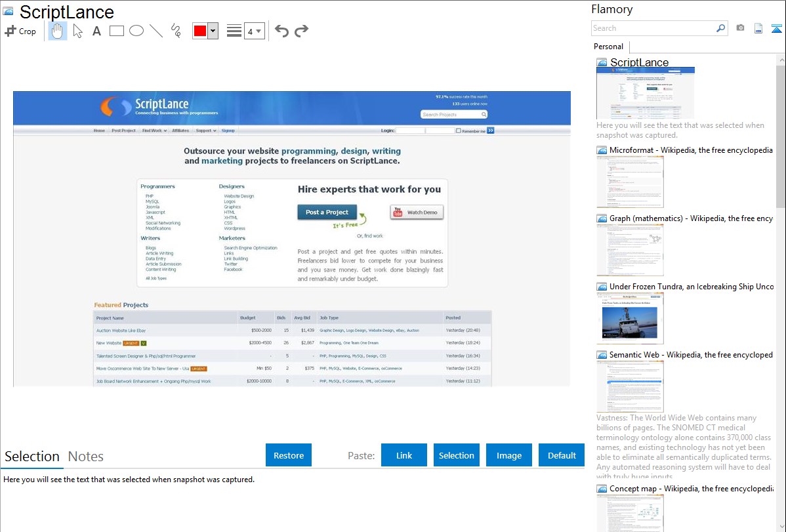Screen dimensions: 786x532
Task: Click the Post Project menu item in snapshot
Action: 123,131
